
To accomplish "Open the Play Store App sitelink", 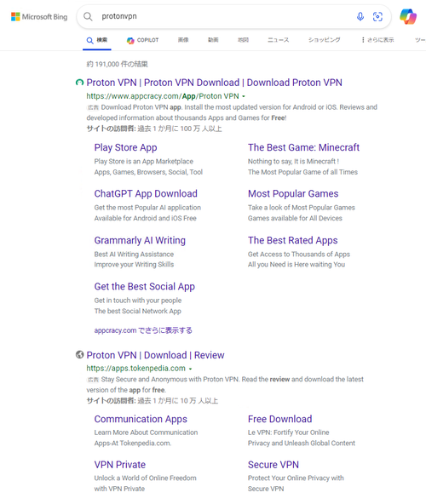I will 125,147.
